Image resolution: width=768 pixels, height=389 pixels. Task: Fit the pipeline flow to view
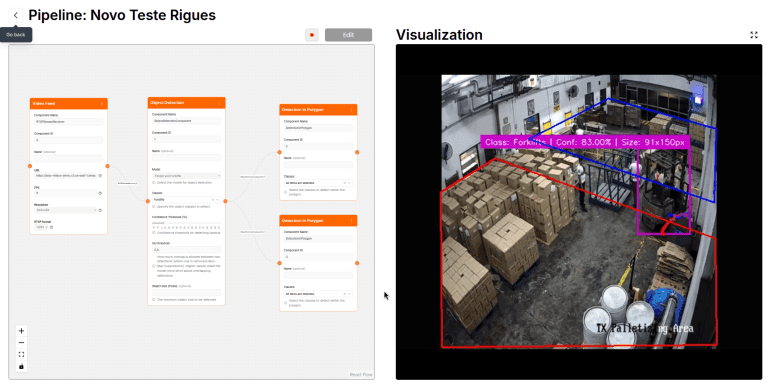tap(21, 354)
